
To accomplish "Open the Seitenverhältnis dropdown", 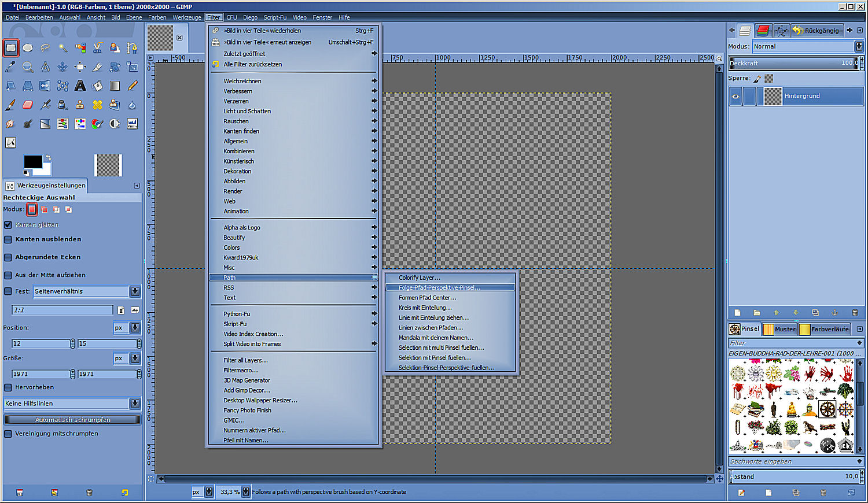I will pos(86,291).
